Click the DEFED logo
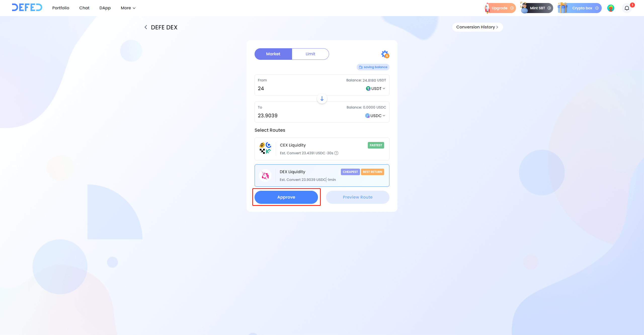This screenshot has height=335, width=644. tap(27, 8)
